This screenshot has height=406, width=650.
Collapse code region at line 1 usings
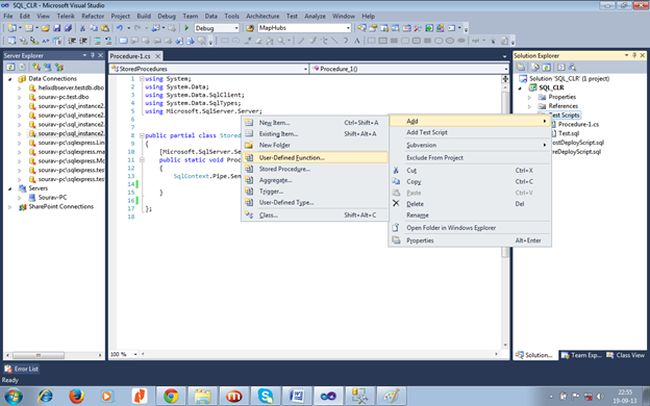point(141,79)
